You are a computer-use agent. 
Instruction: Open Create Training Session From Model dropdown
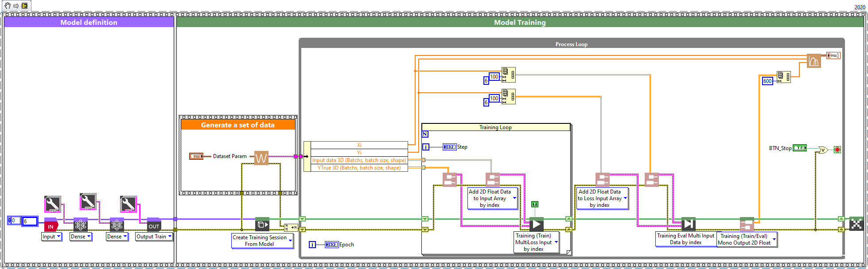click(x=291, y=241)
